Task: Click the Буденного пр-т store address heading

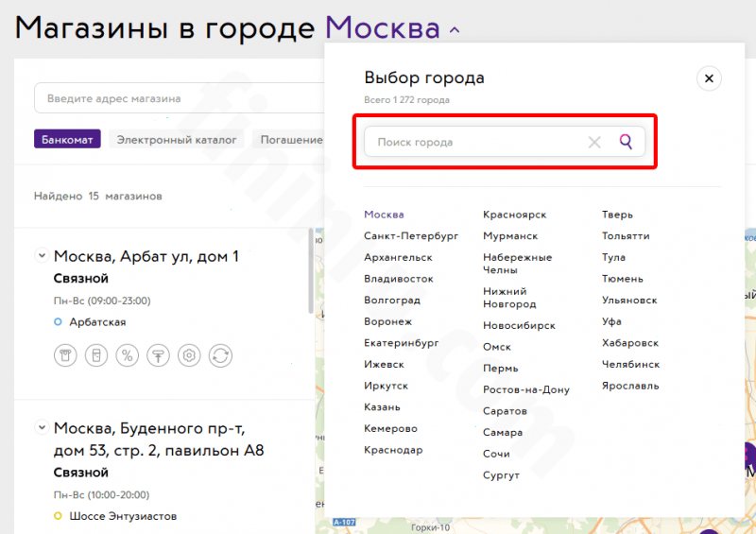Action: 159,439
